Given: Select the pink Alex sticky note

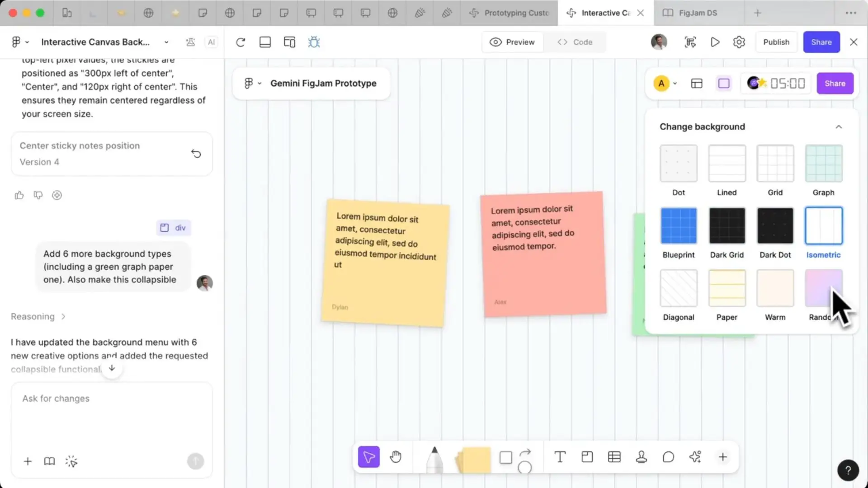Looking at the screenshot, I should pos(543,254).
